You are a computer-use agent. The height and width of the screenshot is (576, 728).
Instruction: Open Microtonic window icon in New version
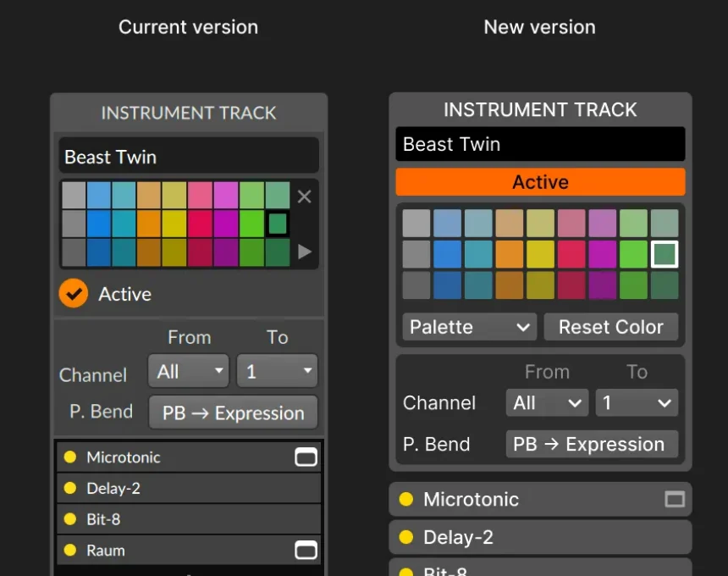pyautogui.click(x=675, y=500)
